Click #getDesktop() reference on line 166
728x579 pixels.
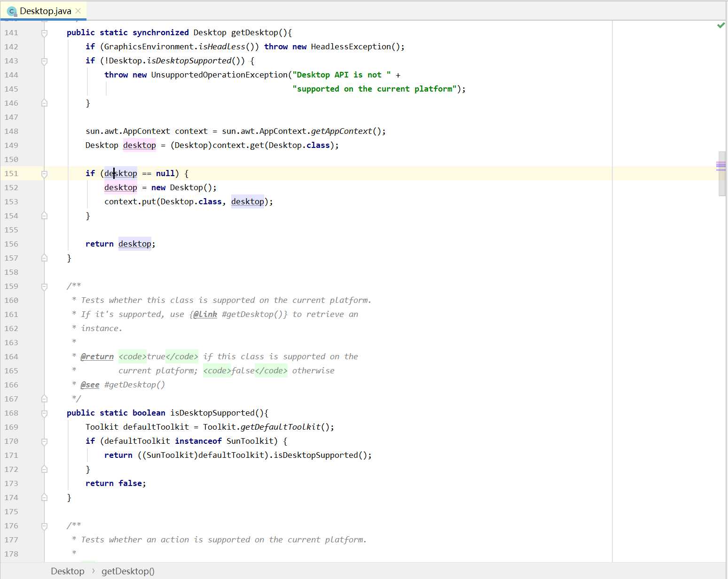134,385
